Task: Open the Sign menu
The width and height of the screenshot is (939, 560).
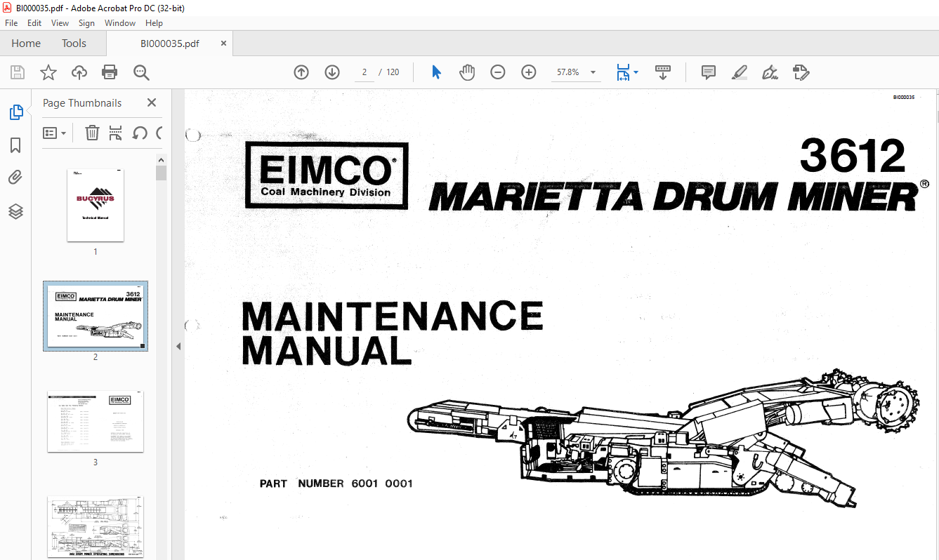Action: [86, 23]
